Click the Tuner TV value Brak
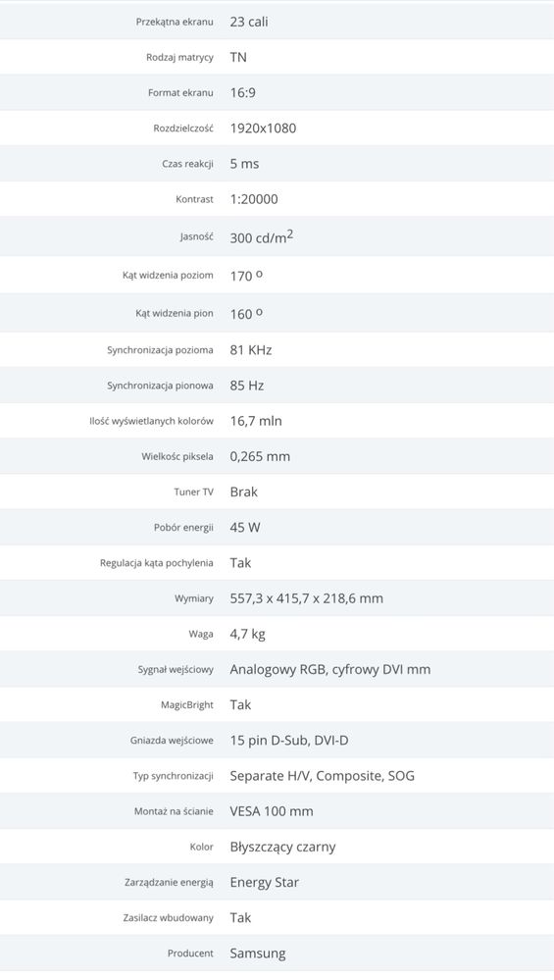 pyautogui.click(x=243, y=491)
